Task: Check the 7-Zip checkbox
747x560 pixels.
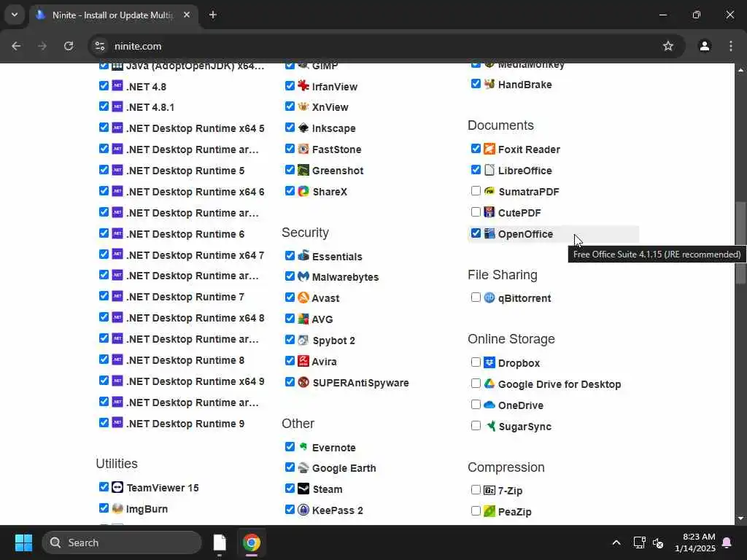Action: (476, 490)
